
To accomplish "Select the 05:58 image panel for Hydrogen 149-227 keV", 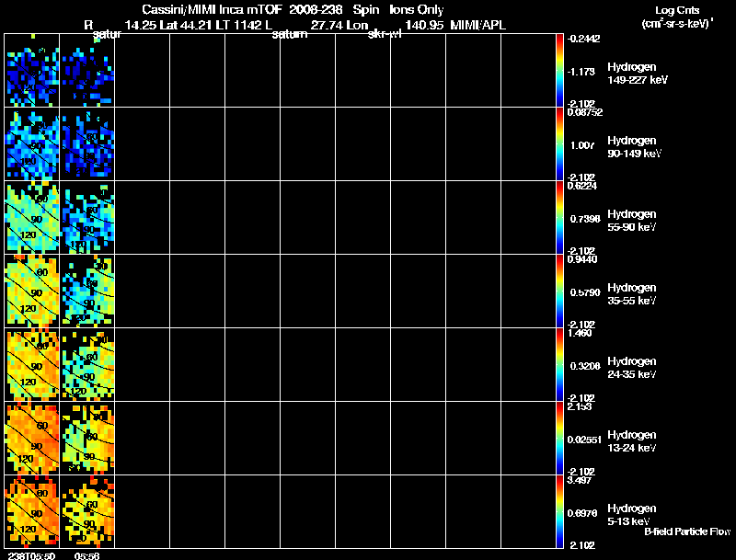I will pyautogui.click(x=86, y=71).
